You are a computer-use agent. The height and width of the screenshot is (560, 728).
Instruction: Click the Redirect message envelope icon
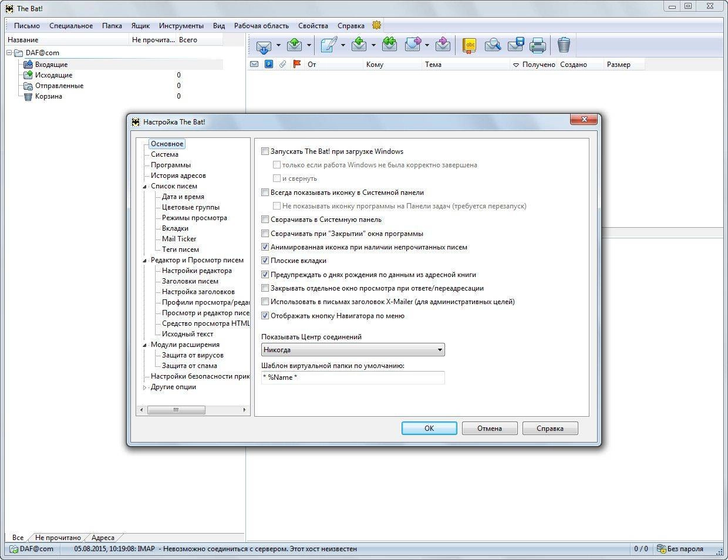tap(443, 45)
